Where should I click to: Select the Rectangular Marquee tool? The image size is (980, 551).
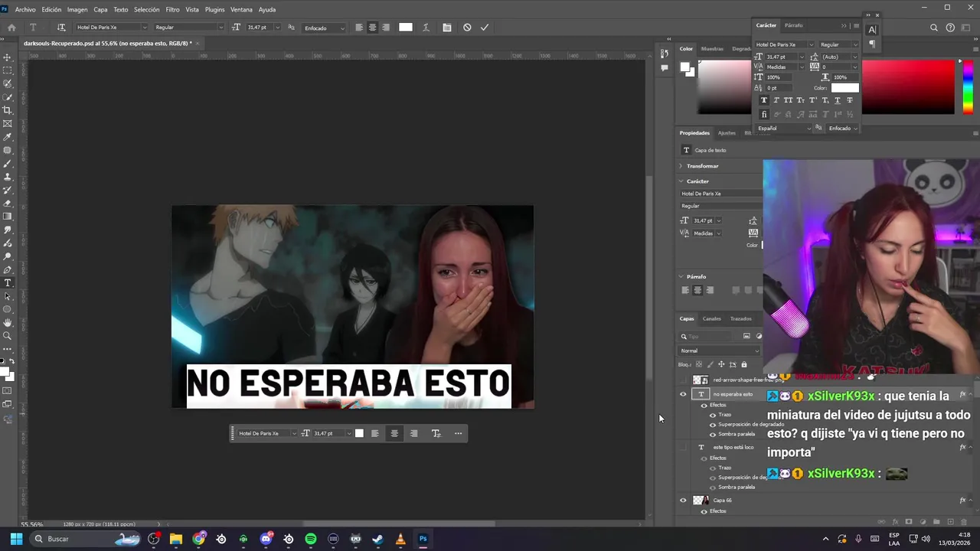[x=8, y=70]
